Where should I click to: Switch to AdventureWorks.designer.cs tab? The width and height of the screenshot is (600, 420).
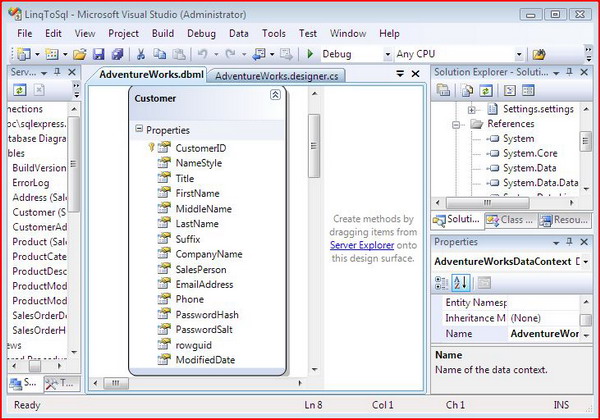pyautogui.click(x=277, y=76)
